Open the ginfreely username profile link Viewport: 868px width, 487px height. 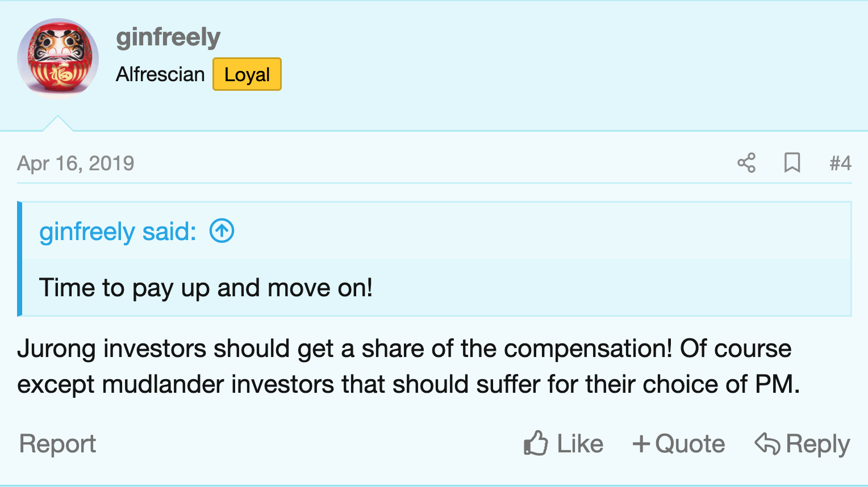point(168,37)
